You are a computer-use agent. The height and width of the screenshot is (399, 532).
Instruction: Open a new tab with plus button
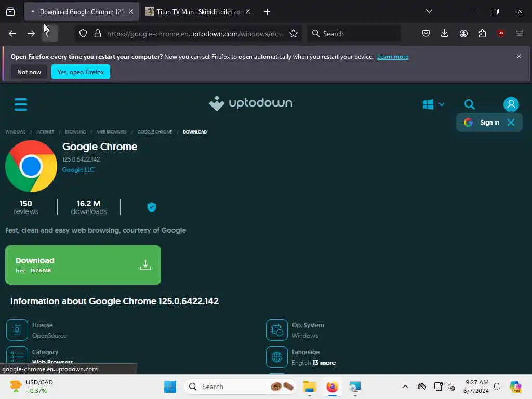[x=268, y=12]
